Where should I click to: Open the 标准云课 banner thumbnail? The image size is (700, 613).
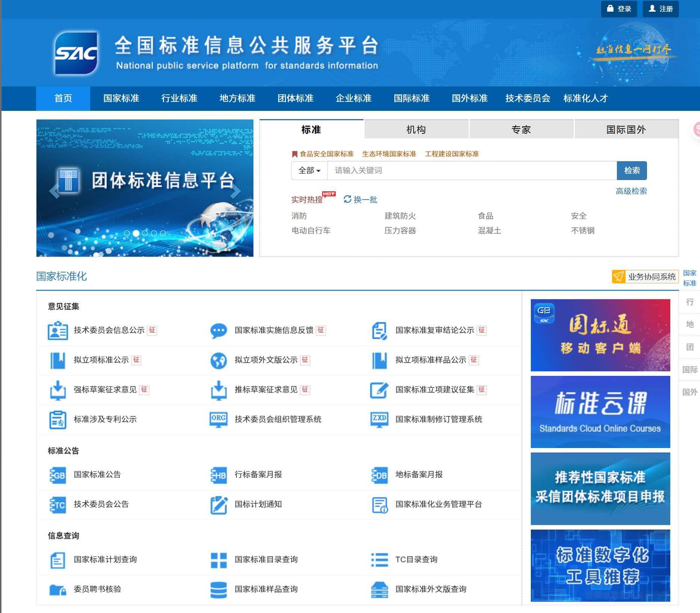point(600,412)
